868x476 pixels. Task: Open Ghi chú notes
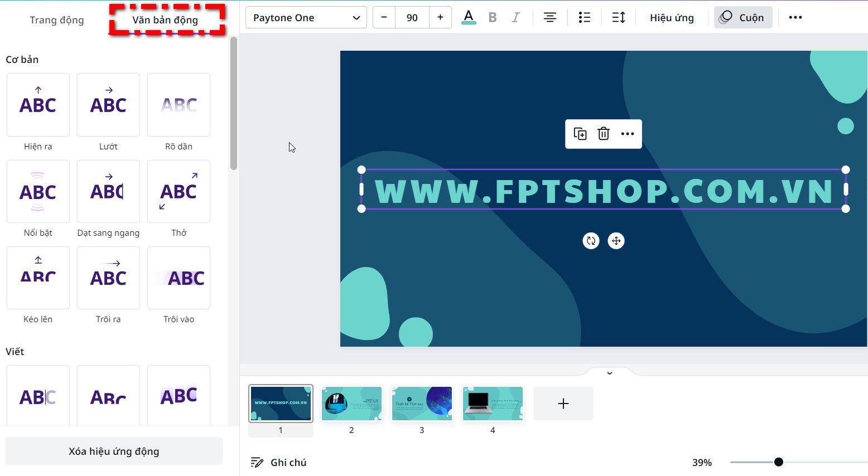278,462
